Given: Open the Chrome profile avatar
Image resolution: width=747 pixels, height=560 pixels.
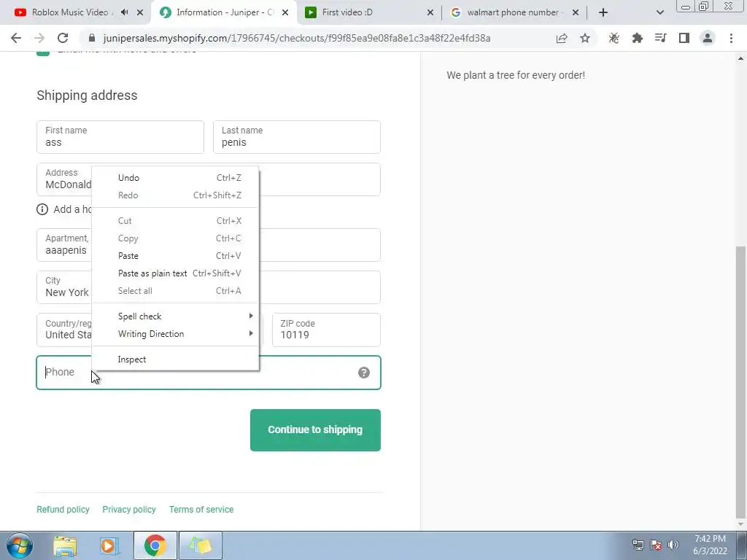Looking at the screenshot, I should click(x=708, y=38).
